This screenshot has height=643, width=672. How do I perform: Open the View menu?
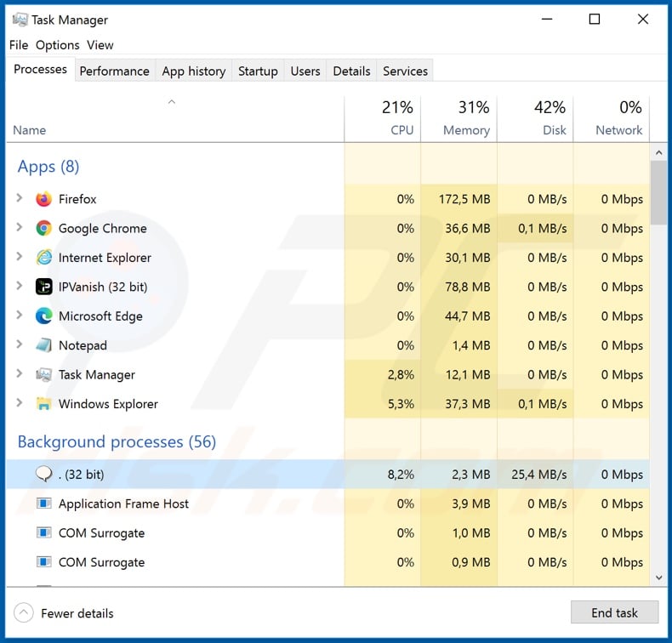pos(100,45)
